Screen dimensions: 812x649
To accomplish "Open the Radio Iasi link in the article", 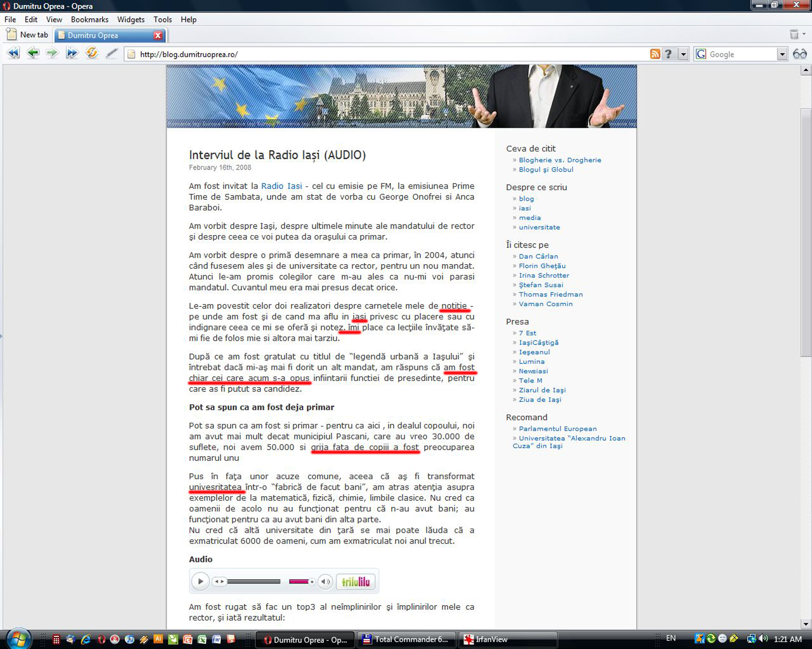I will coord(281,186).
